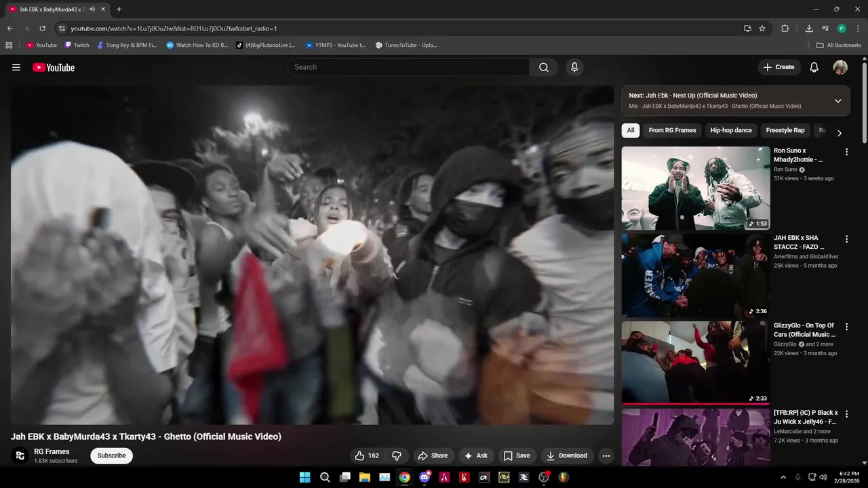Like the video with thumbs up
868x488 pixels.
point(368,455)
